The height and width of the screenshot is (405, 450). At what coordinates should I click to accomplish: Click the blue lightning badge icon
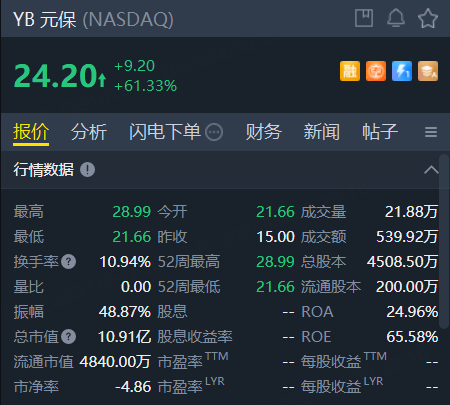[402, 71]
